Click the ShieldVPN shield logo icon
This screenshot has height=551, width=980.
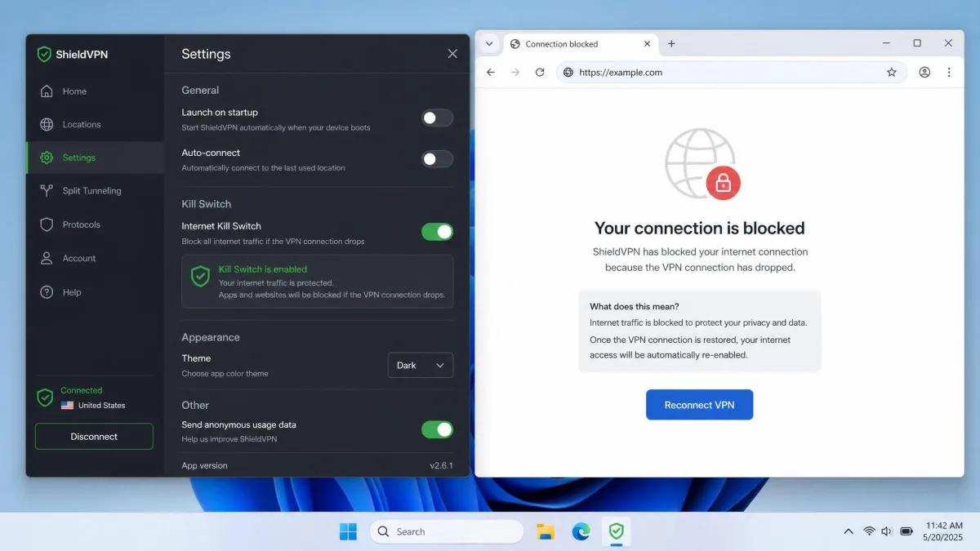pos(44,55)
